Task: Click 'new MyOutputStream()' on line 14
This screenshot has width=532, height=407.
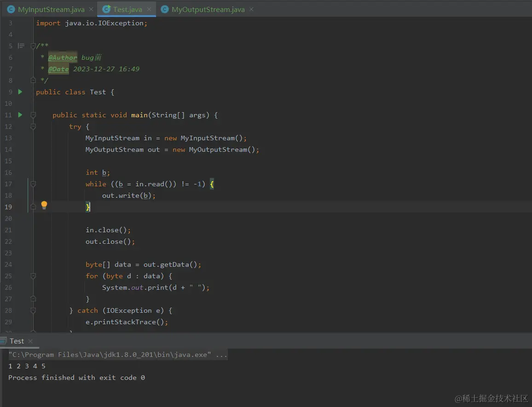Action: pyautogui.click(x=214, y=149)
